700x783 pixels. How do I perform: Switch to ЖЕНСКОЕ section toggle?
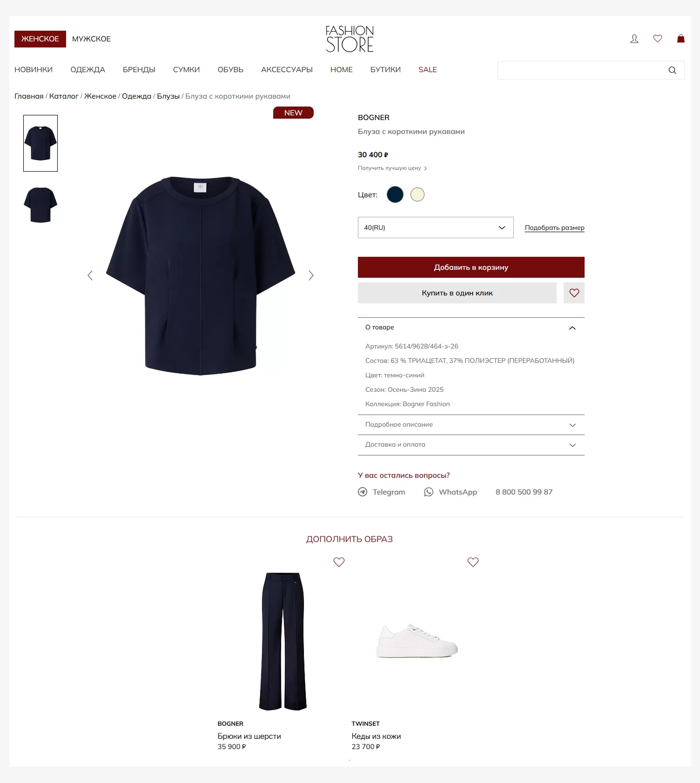click(x=40, y=39)
